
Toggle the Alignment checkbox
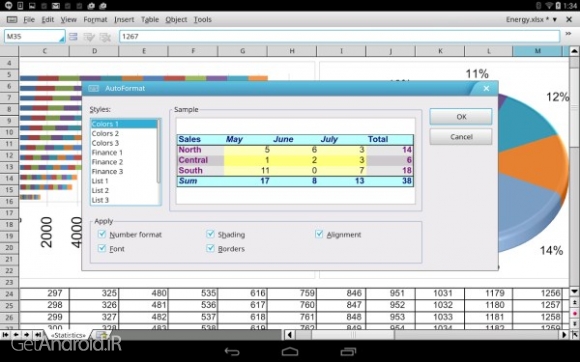(319, 234)
